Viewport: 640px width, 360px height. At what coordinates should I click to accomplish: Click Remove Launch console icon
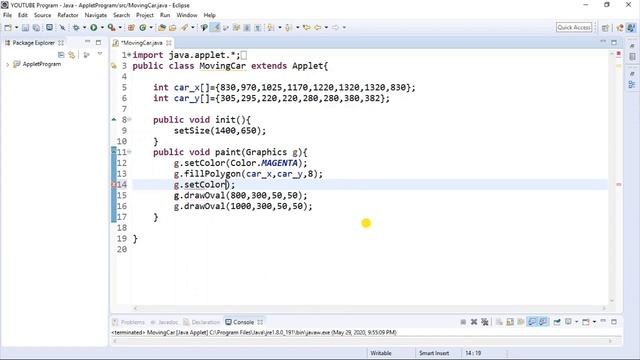[x=474, y=322]
